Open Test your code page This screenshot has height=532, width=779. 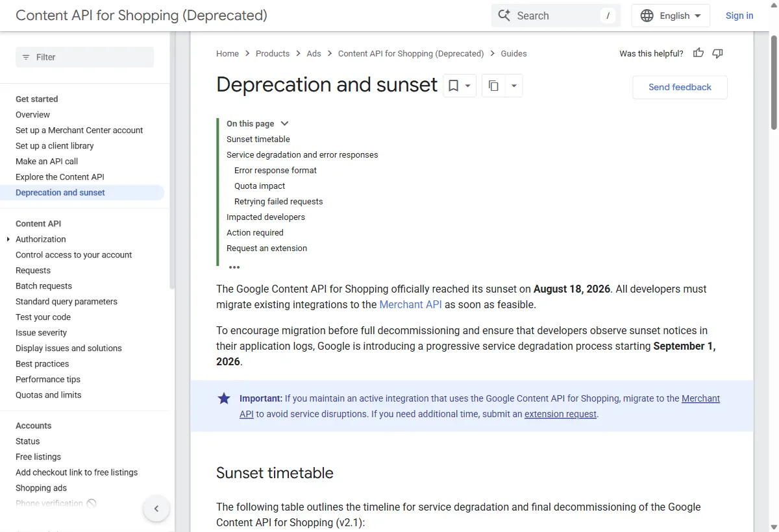click(x=43, y=317)
